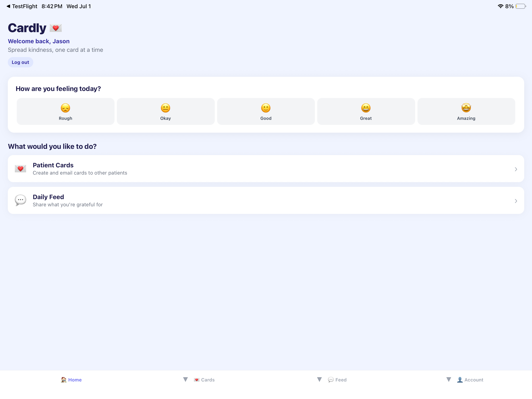Open the Daily Feed title
532x399 pixels.
coord(48,197)
